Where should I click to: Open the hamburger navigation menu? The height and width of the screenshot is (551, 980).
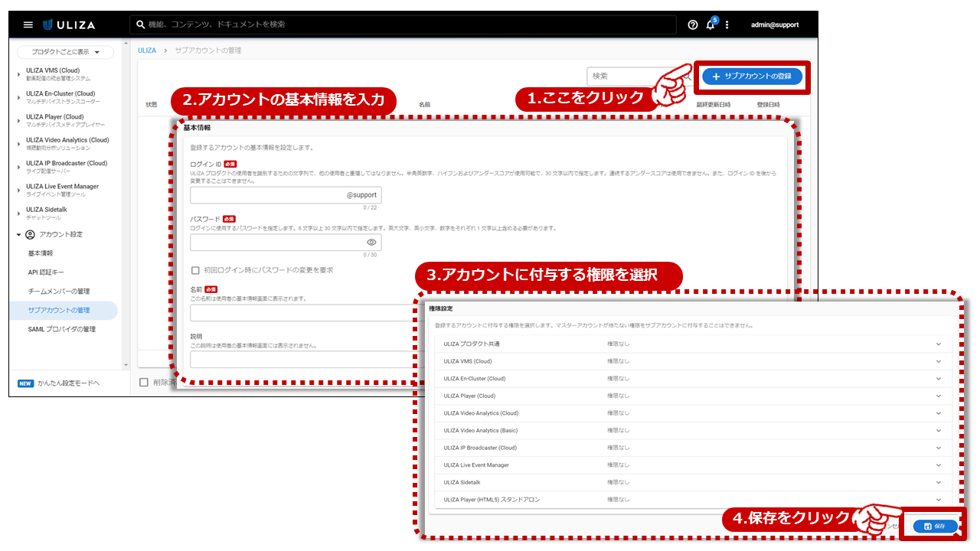pos(28,24)
